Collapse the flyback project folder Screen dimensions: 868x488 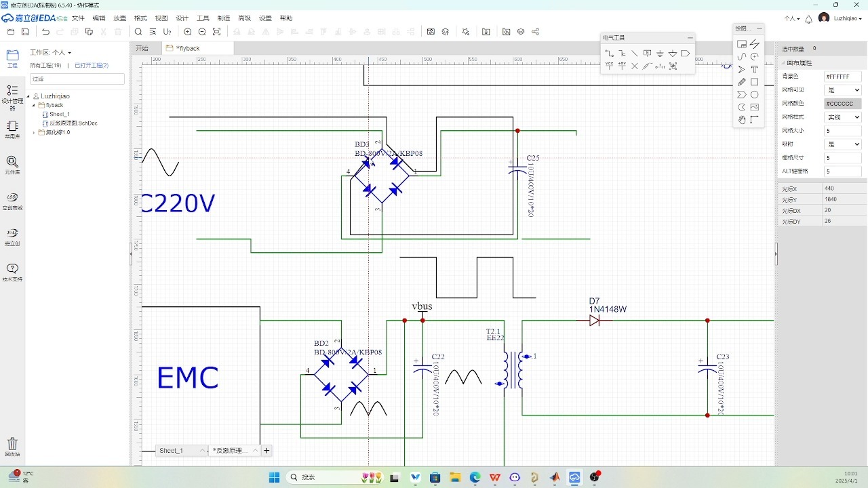click(x=34, y=106)
